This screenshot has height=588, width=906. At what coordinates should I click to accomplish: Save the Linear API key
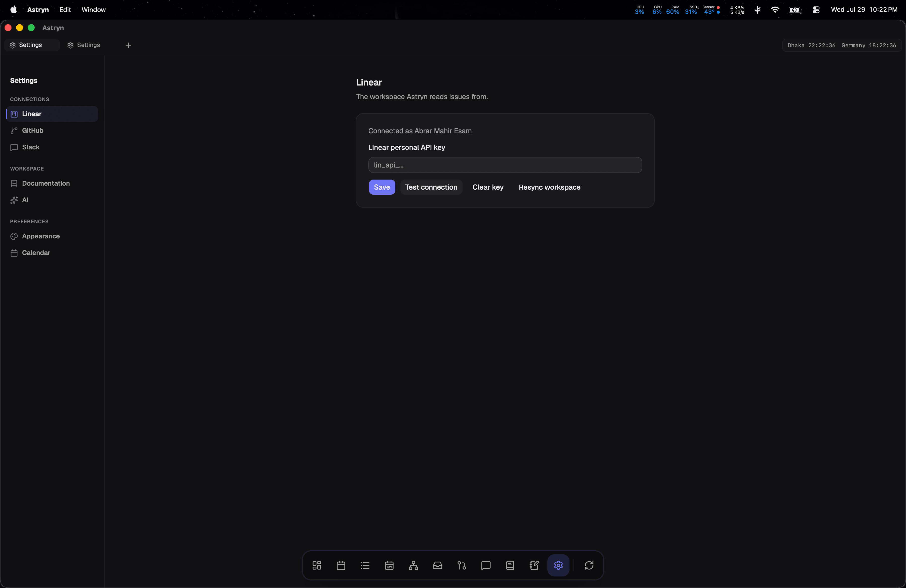coord(382,187)
